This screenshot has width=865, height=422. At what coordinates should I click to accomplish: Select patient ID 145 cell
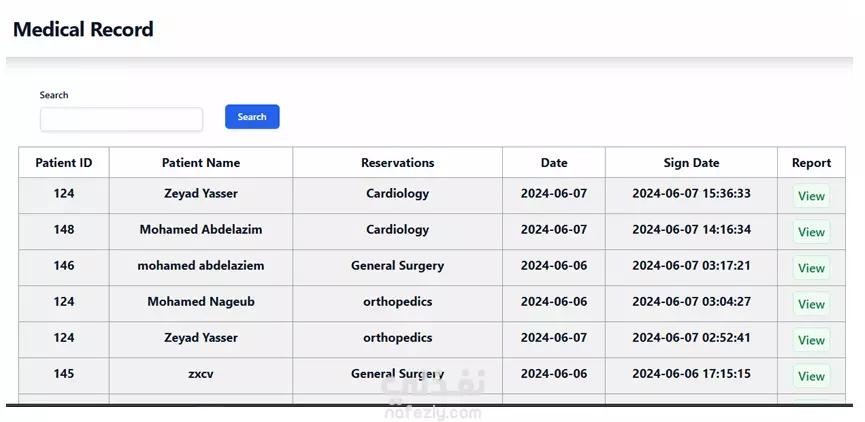[x=64, y=373]
